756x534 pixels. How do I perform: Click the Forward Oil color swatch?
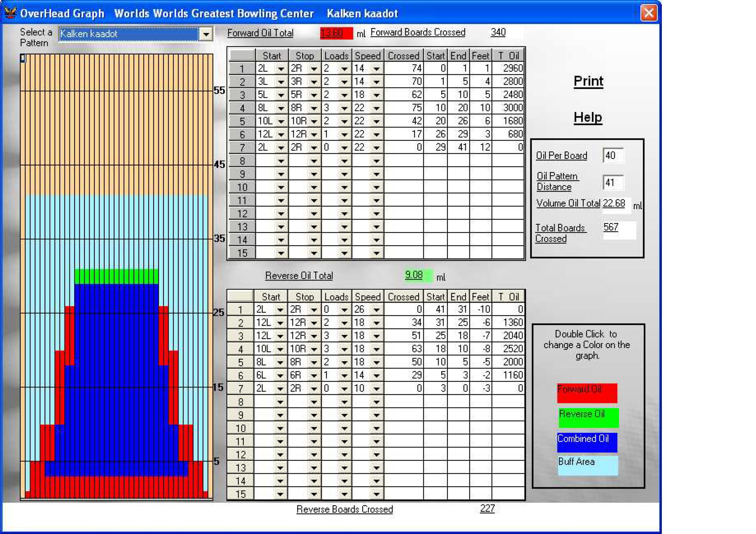coord(587,393)
